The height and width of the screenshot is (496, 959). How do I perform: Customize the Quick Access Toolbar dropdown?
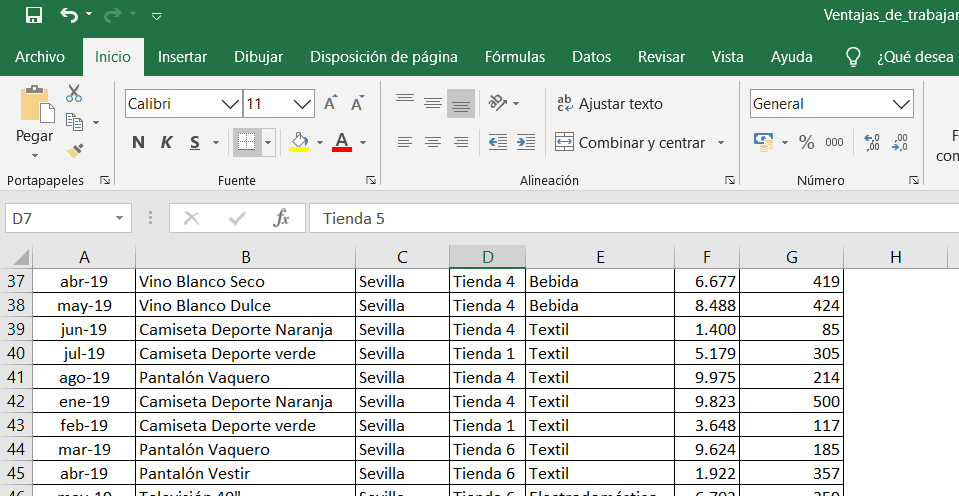click(x=157, y=16)
